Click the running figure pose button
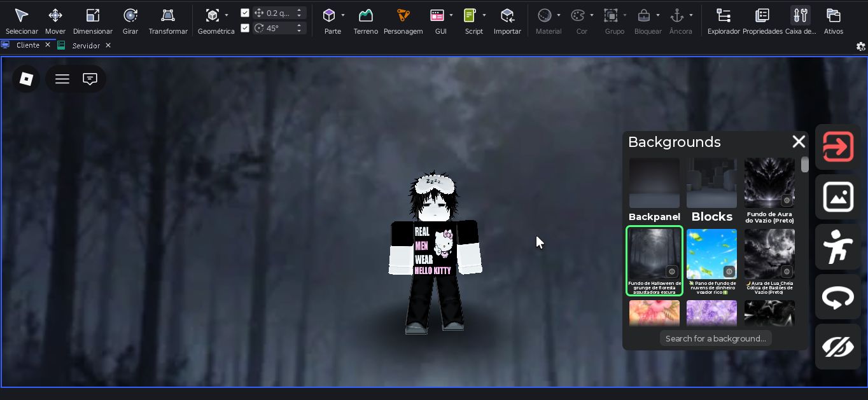 point(838,247)
